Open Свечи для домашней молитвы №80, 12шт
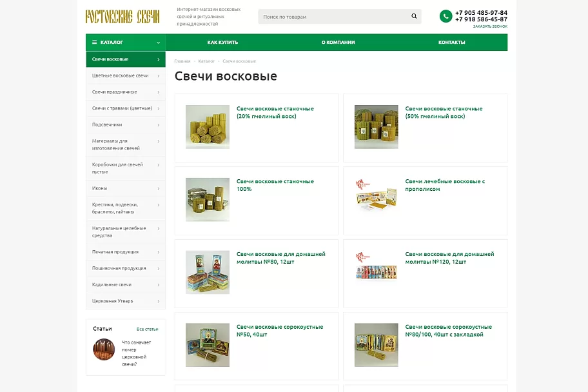The image size is (588, 392). [x=281, y=258]
